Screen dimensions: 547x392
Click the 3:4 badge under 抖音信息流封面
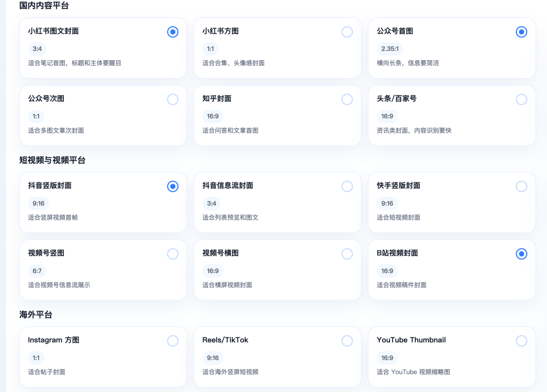tap(211, 203)
